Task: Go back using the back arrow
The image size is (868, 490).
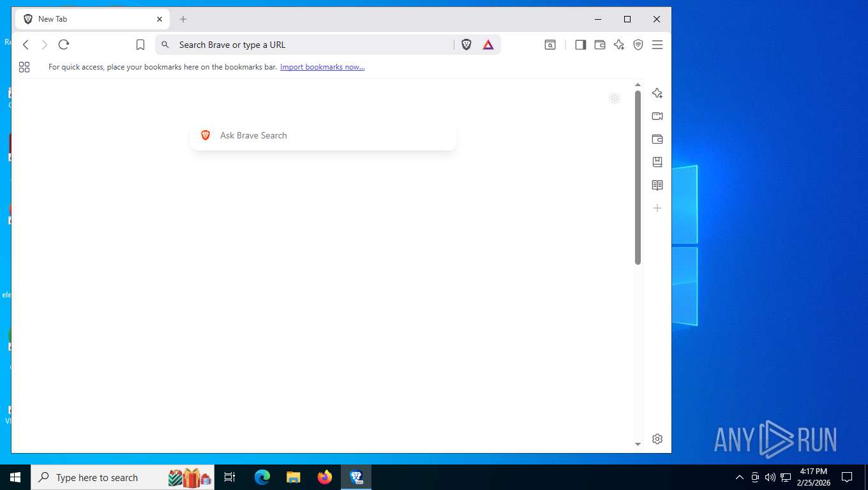Action: 26,45
